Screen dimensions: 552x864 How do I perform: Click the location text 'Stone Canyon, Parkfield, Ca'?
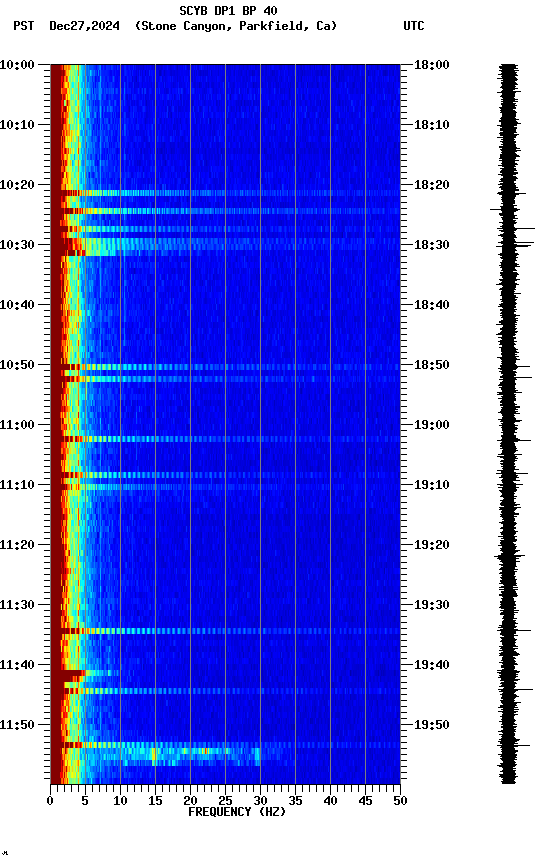(x=236, y=26)
